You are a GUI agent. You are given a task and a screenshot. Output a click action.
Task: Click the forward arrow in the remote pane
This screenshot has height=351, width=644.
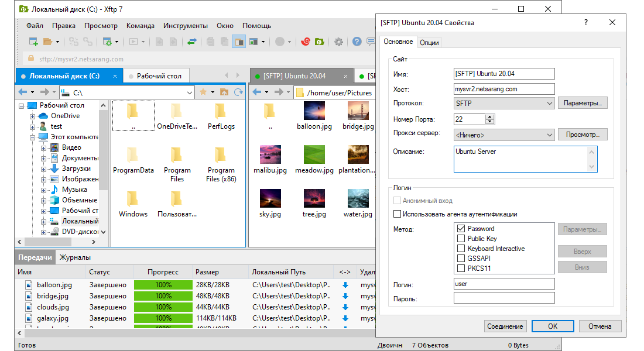click(279, 92)
